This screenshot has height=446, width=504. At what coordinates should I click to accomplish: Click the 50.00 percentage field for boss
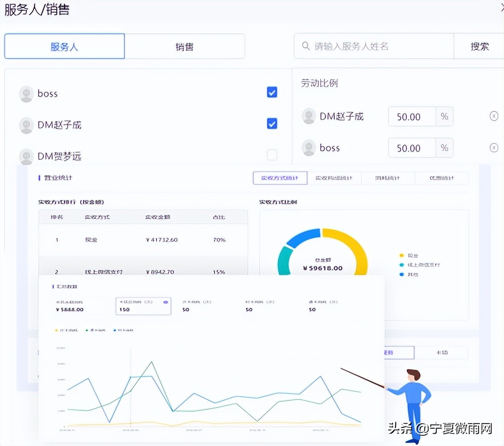point(411,148)
